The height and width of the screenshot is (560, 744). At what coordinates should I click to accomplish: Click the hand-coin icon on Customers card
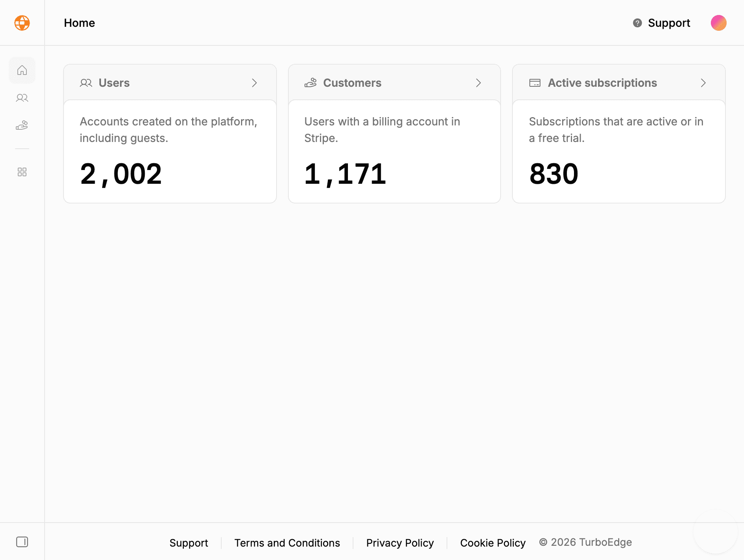[310, 83]
